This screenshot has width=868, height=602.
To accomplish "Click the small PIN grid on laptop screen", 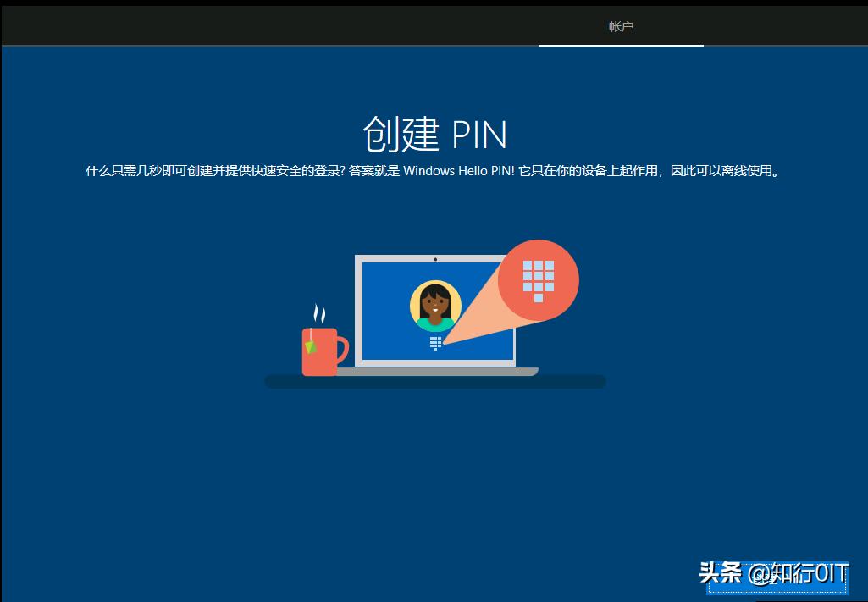I will pos(435,344).
